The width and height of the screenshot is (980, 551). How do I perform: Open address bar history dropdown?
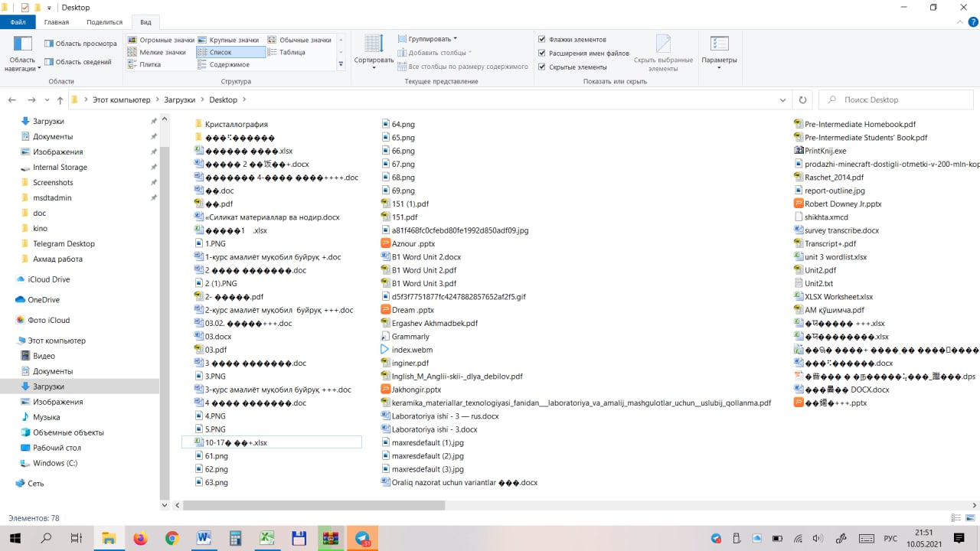point(782,99)
